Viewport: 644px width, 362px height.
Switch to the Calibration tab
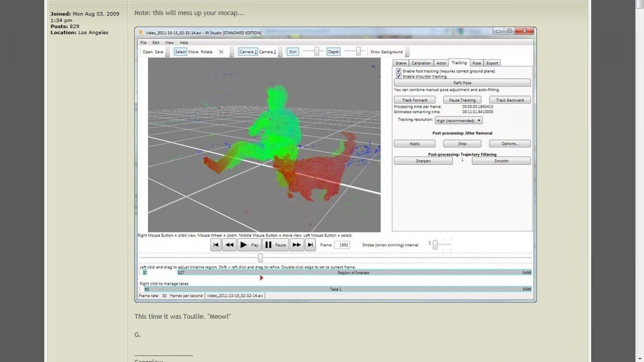tap(421, 63)
